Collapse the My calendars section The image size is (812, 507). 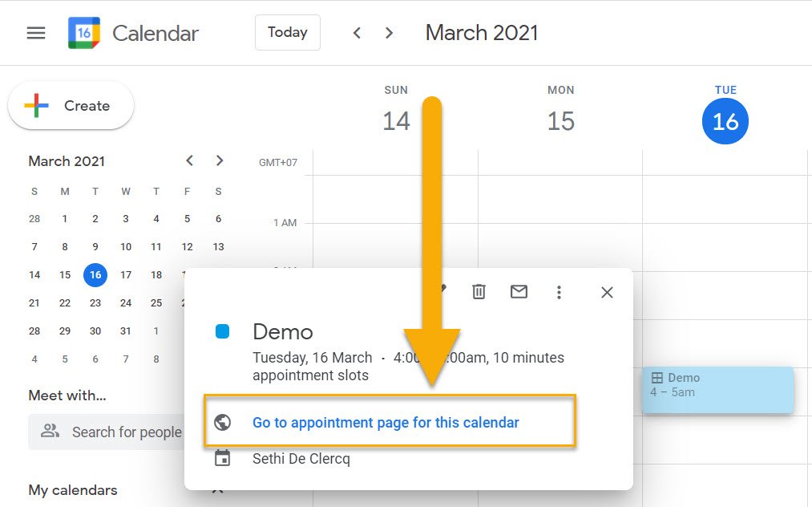[x=216, y=490]
